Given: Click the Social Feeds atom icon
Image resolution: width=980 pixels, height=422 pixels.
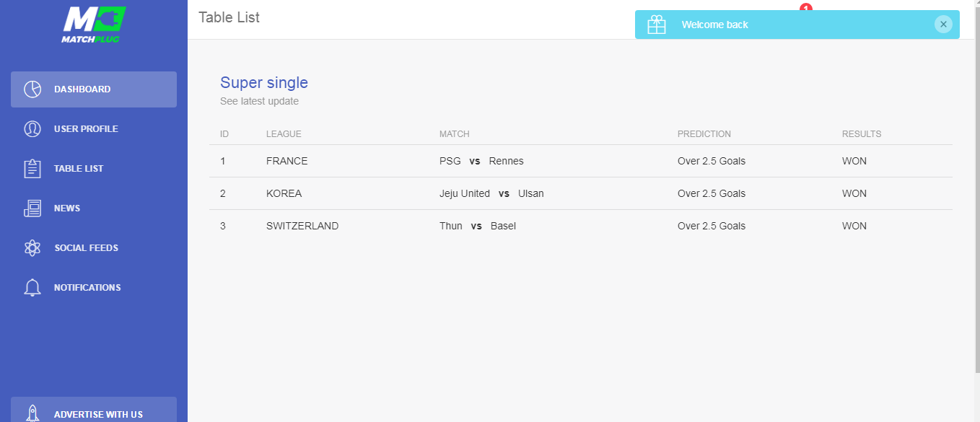Looking at the screenshot, I should (32, 248).
